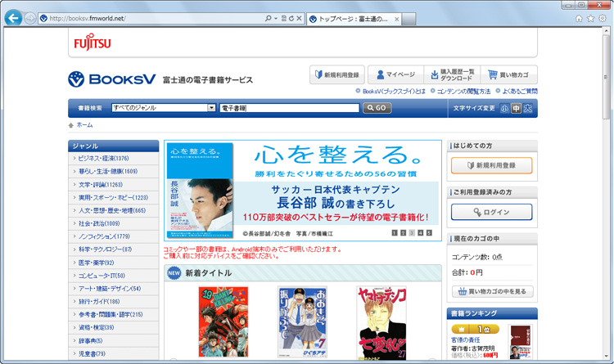This screenshot has height=364, width=614.
Task: Refresh the page with the reload icon
Action: 291,18
